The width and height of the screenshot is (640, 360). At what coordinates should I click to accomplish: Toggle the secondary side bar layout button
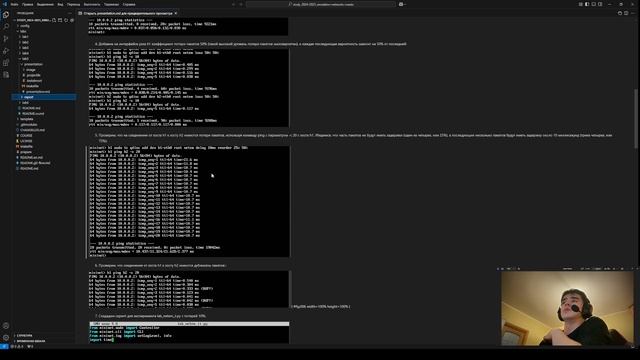coord(600,4)
